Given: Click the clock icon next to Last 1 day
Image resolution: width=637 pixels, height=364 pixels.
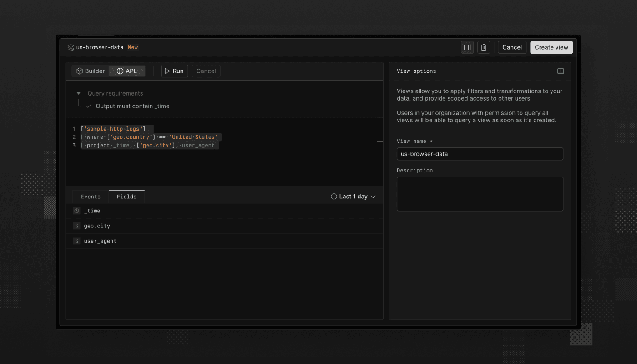Looking at the screenshot, I should click(x=333, y=196).
